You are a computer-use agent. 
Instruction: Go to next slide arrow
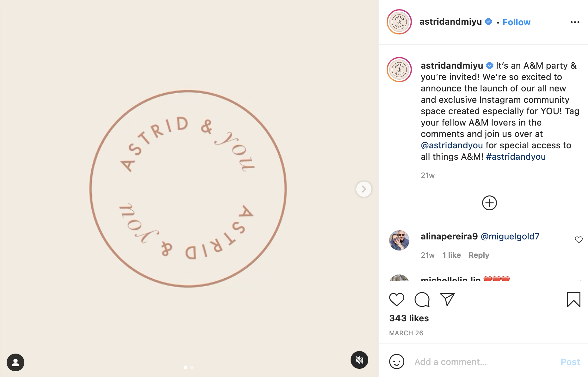coord(364,189)
